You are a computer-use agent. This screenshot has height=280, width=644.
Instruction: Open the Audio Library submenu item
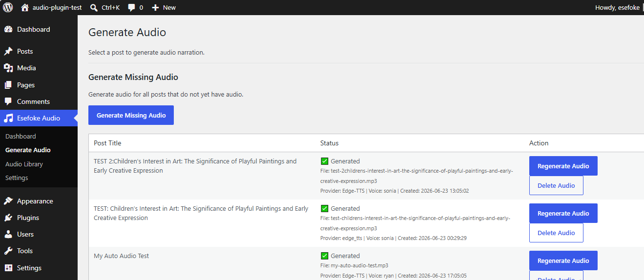point(24,164)
